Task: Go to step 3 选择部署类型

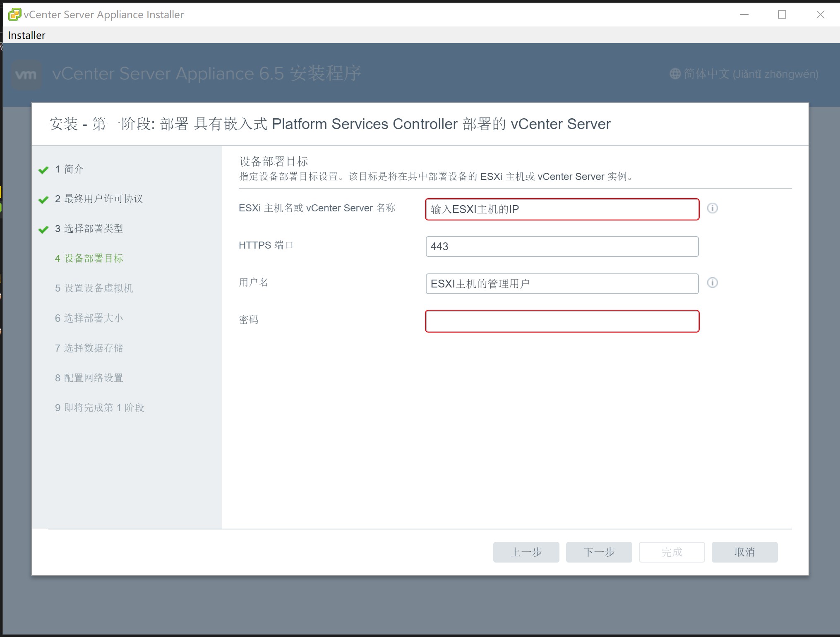Action: [x=89, y=229]
